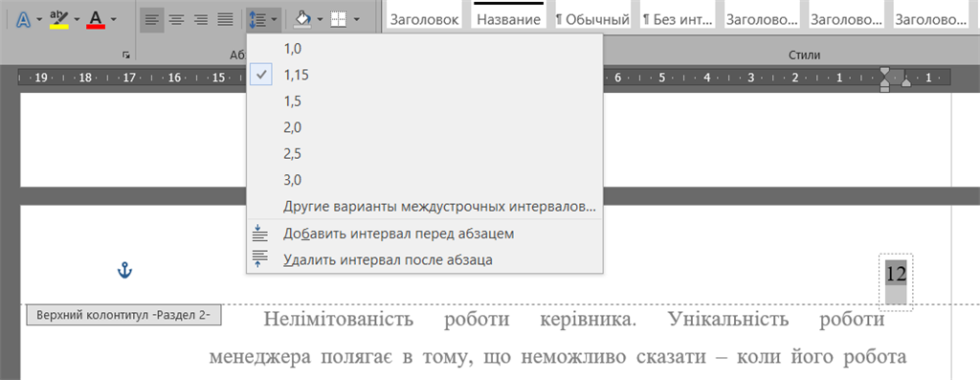Screen dimensions: 980x380
Task: Open Text Effects dropdown arrow
Action: click(x=38, y=19)
